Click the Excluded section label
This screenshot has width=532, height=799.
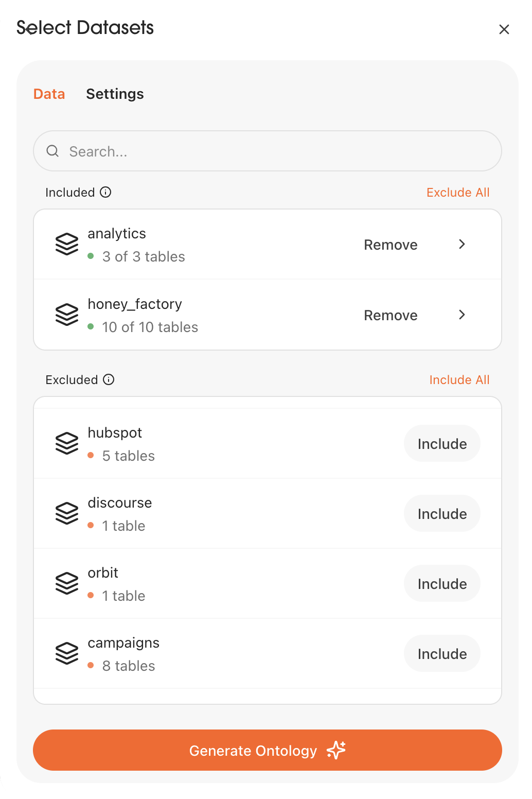click(72, 380)
